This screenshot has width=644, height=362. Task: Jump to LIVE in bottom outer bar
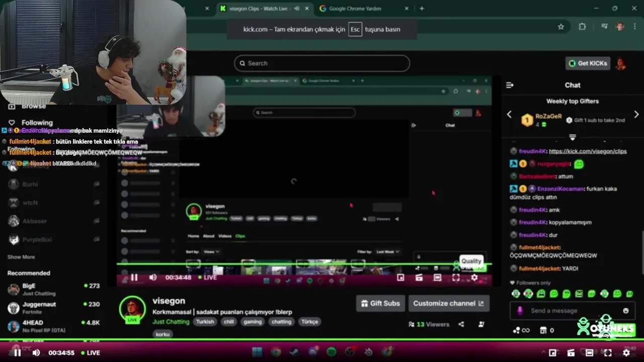[91, 353]
